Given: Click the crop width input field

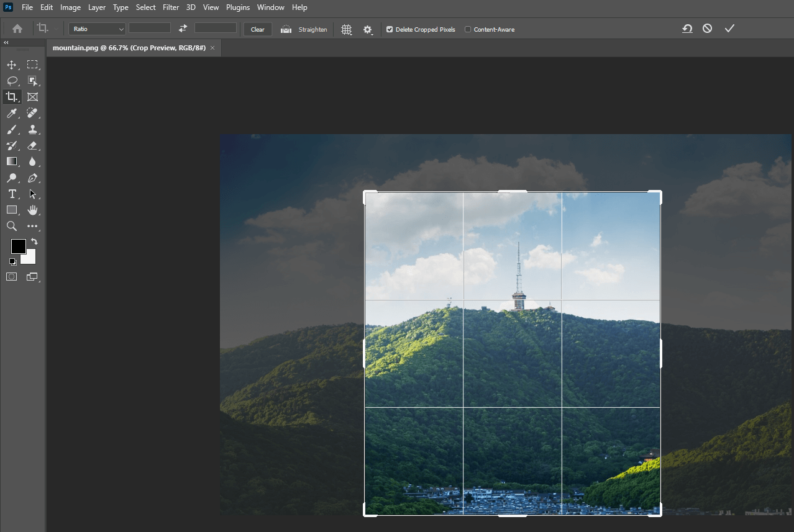Looking at the screenshot, I should click(149, 29).
